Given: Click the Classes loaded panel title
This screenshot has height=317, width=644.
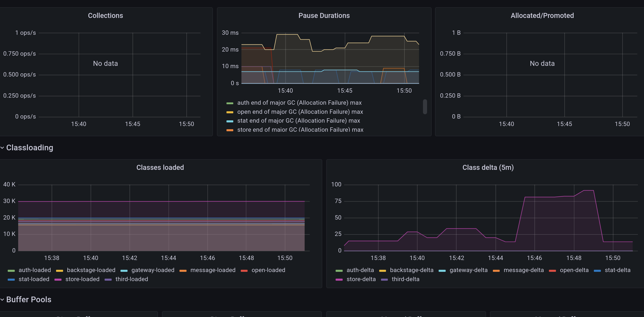Looking at the screenshot, I should 160,167.
